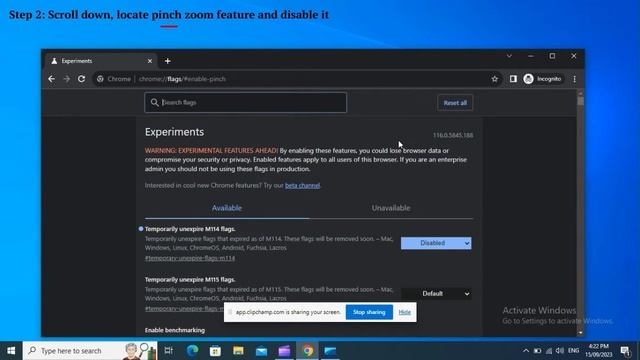Click the #temporary-unexpire-flags-m114 anchor link
The image size is (640, 360).
(x=190, y=258)
